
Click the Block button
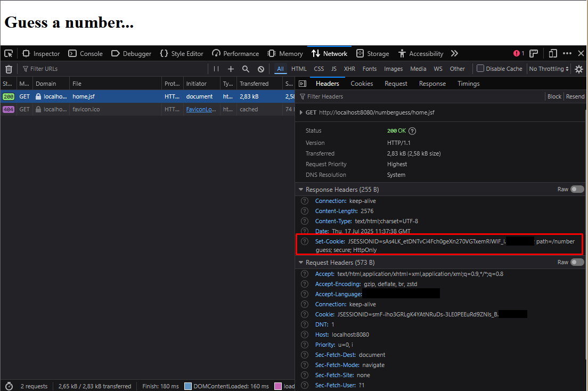click(x=554, y=96)
